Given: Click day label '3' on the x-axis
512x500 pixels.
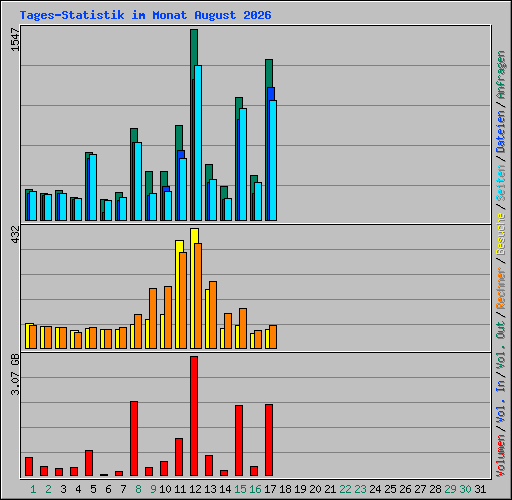Looking at the screenshot, I should pos(63,489).
